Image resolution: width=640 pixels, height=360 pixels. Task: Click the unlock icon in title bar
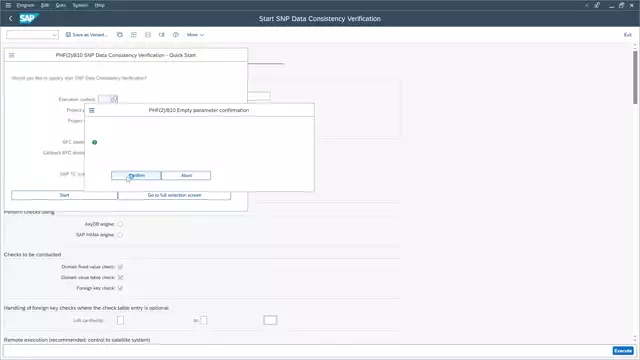coord(597,5)
